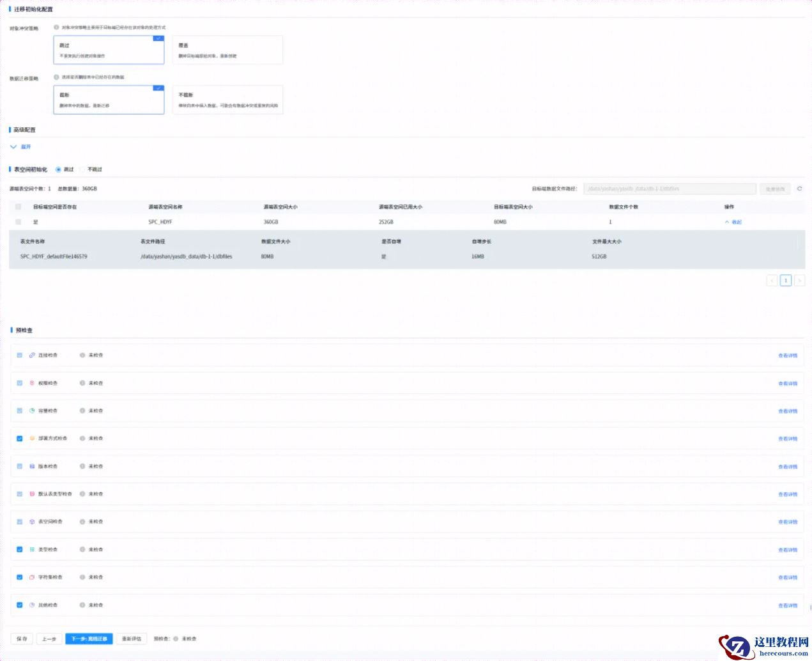
Task: Click the grey 预检查 status dot in footer
Action: [x=176, y=639]
